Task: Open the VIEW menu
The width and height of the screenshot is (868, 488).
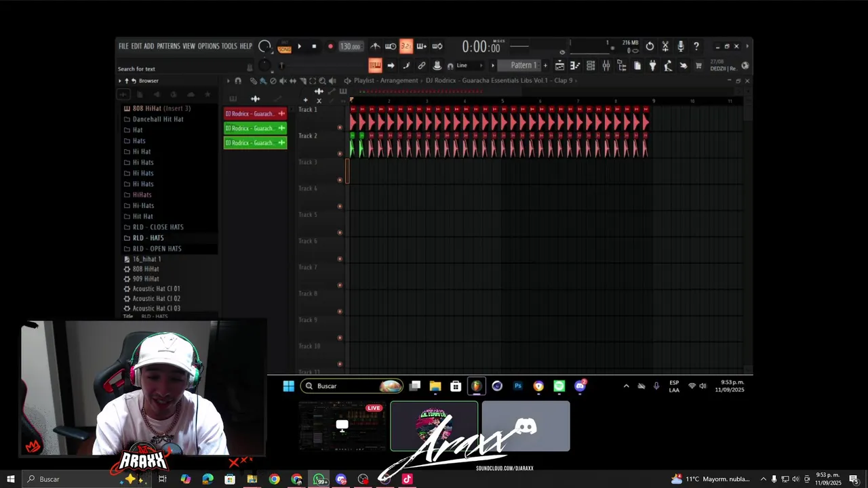Action: 189,46
